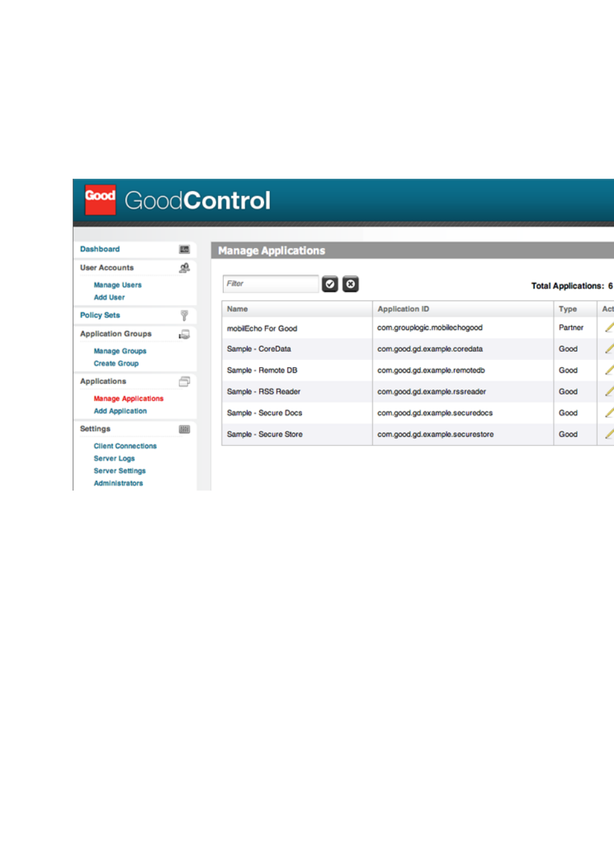Open the Application Groups section
The image size is (614, 868).
tap(116, 334)
